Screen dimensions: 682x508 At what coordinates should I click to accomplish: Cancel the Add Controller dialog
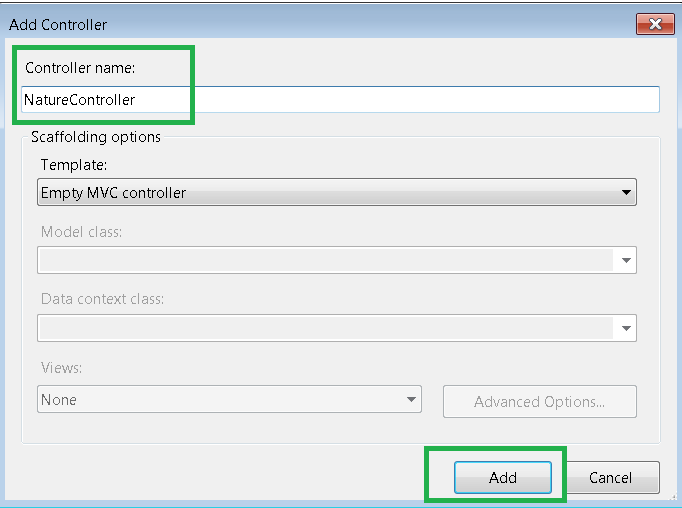[610, 478]
